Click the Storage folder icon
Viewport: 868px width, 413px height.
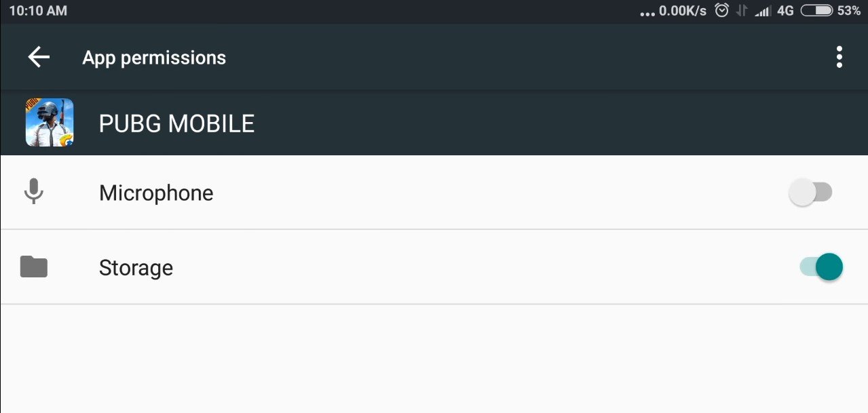[33, 267]
